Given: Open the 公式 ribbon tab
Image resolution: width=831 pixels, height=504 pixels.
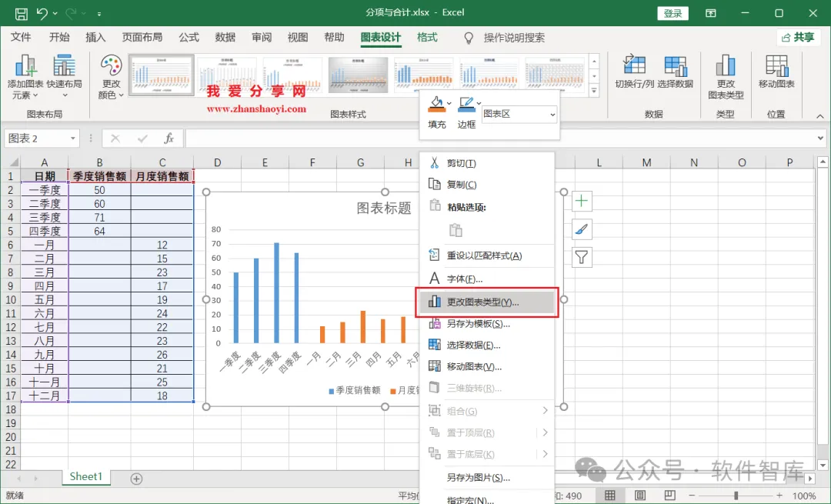Looking at the screenshot, I should (x=189, y=37).
